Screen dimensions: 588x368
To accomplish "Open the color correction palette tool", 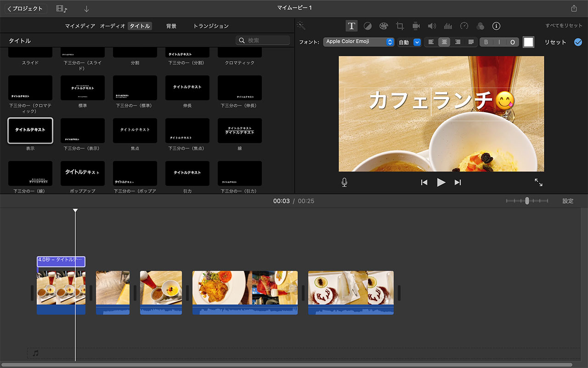I will click(x=384, y=26).
